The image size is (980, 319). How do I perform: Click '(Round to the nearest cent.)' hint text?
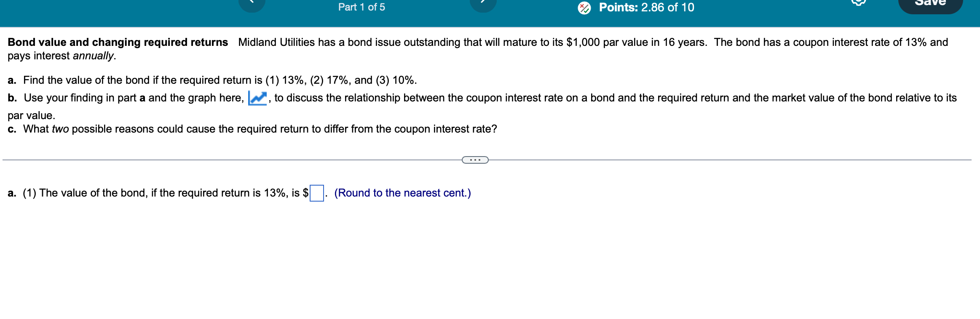point(402,193)
